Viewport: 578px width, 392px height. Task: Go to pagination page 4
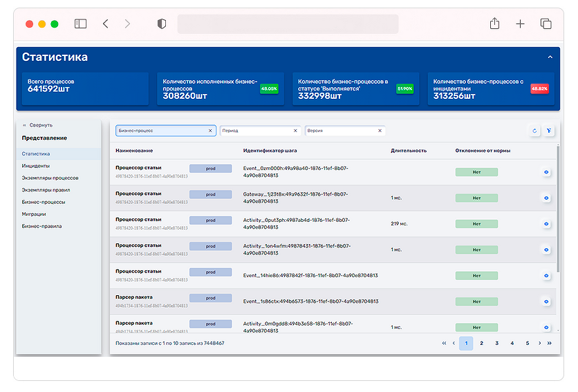point(512,344)
